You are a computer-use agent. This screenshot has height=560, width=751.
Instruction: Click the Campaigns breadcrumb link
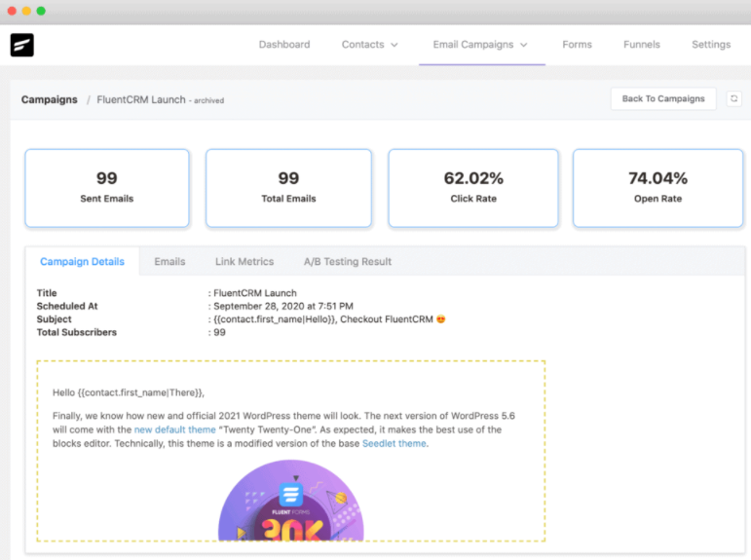coord(50,99)
